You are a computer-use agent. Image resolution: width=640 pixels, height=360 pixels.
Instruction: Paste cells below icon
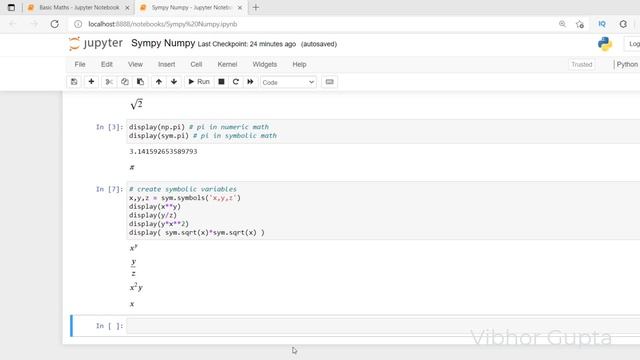coord(140,82)
